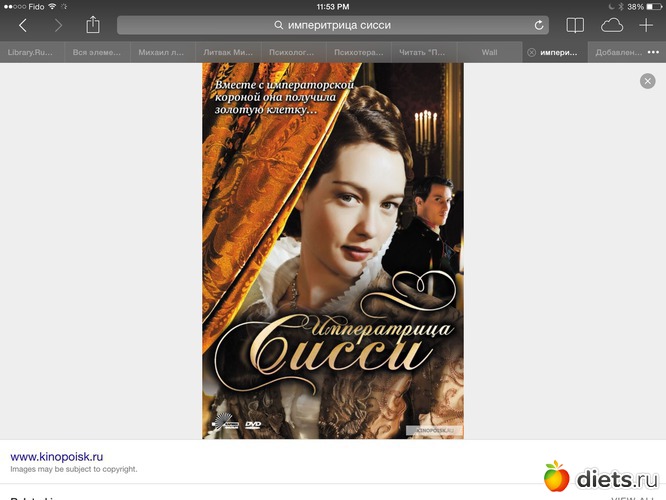Tap the forward navigation arrow
Screen dimensions: 666x500
tap(58, 25)
